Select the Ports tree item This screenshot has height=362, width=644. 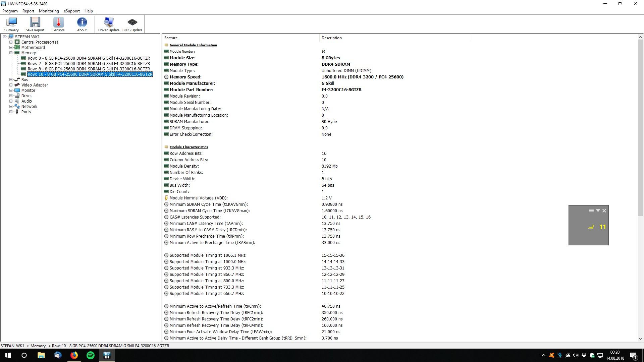26,112
